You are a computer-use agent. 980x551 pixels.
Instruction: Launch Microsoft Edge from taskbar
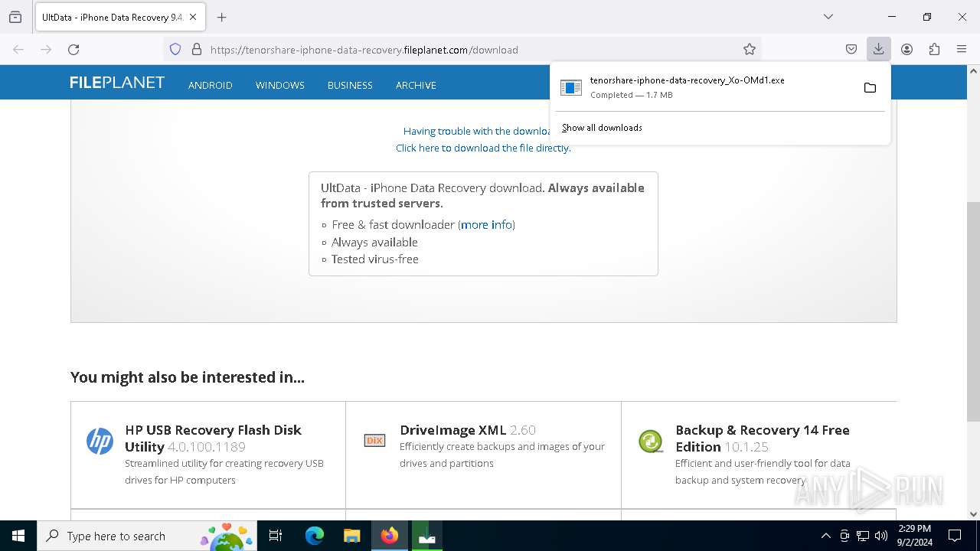click(315, 536)
